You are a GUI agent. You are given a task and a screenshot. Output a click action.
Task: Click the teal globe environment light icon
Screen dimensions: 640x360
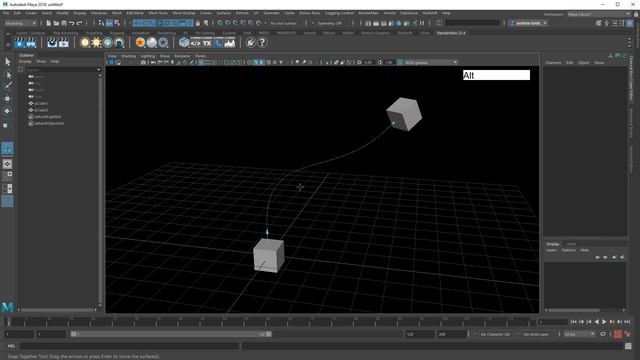108,42
